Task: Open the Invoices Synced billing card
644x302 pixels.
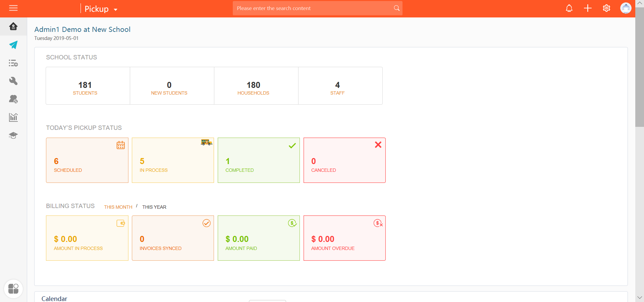Action: (x=173, y=238)
